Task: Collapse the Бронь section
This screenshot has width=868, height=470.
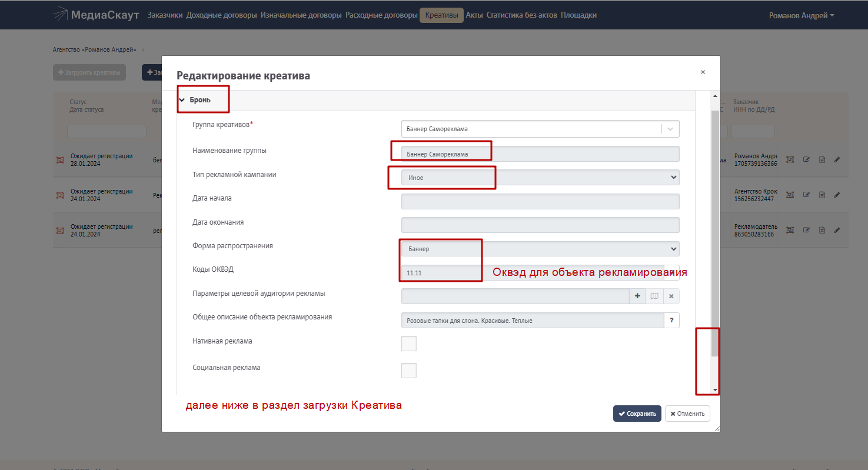Action: point(182,100)
